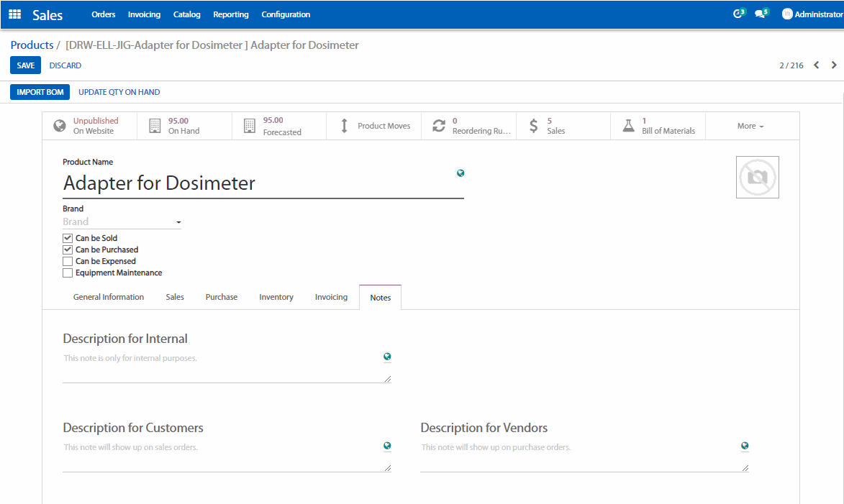Screen dimensions: 844x504
Task: Click into Description for Internal text area
Action: (x=223, y=367)
